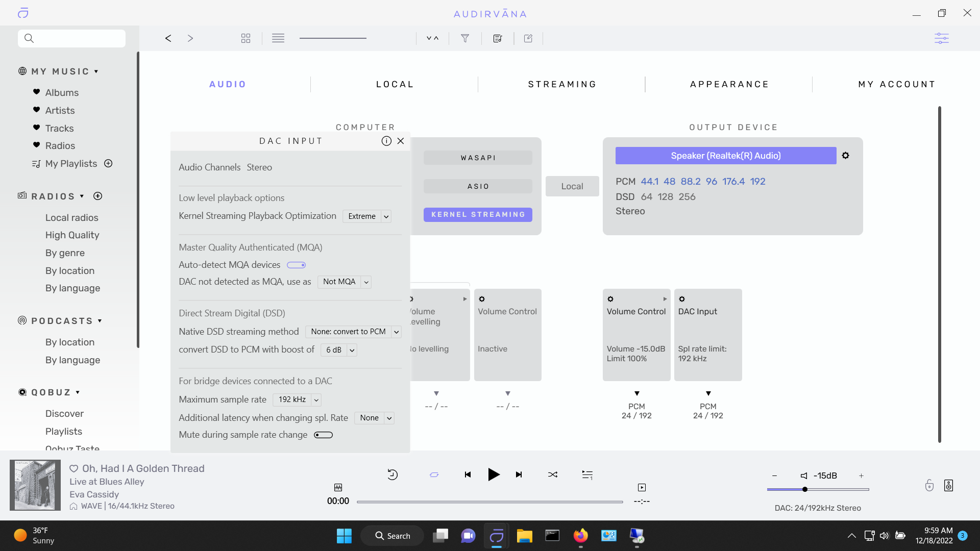
Task: Click the shuffle playback icon
Action: point(553,474)
